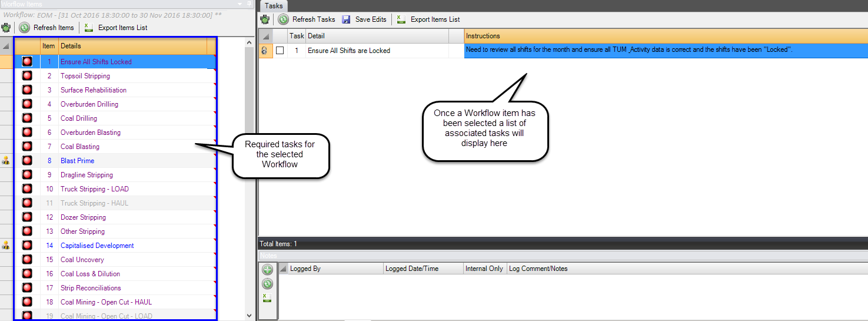Switch to the Tasks tab
Viewport: 868px width, 321px height.
pyautogui.click(x=274, y=5)
